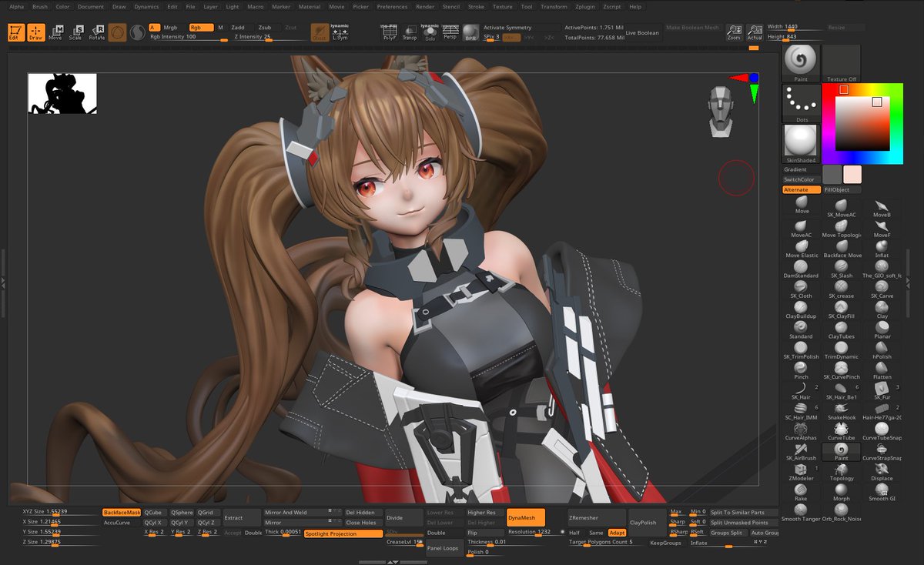
Task: Click the ClayPolish button
Action: (x=648, y=522)
